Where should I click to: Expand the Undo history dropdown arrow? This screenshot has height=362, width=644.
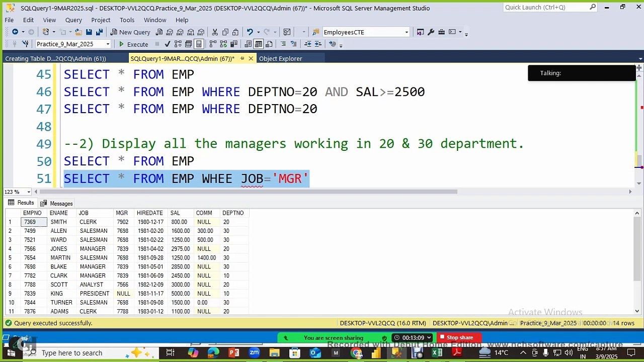point(258,32)
